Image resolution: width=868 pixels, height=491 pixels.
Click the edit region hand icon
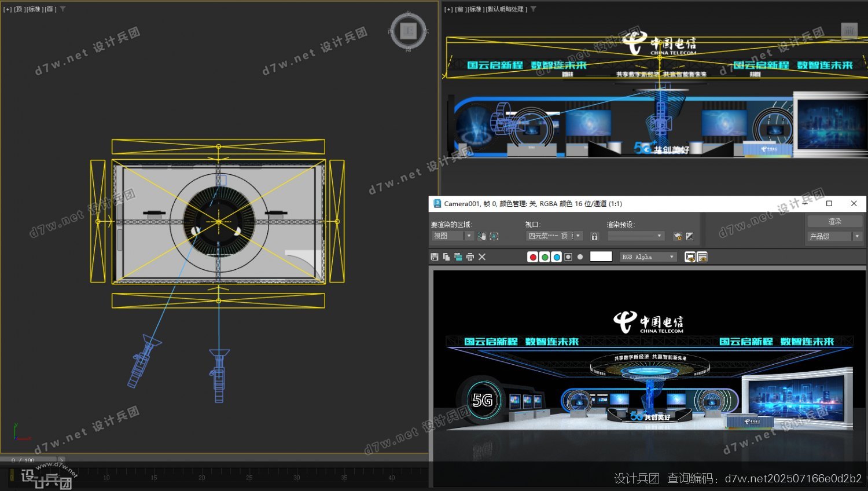tap(481, 236)
